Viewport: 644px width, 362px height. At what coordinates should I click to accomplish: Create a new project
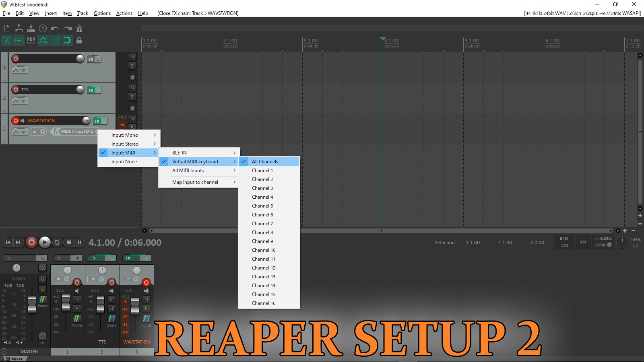coord(6,28)
